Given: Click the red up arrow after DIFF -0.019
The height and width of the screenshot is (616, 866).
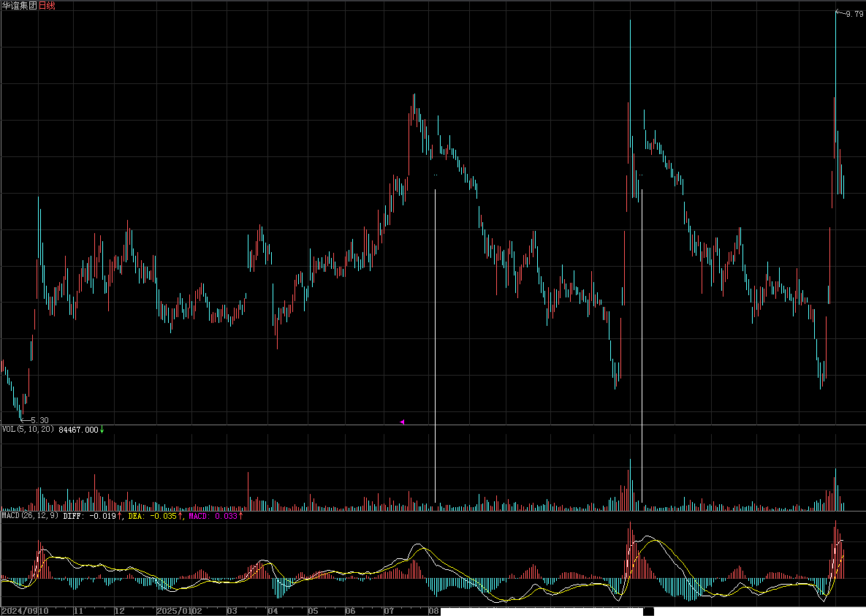Looking at the screenshot, I should 119,515.
